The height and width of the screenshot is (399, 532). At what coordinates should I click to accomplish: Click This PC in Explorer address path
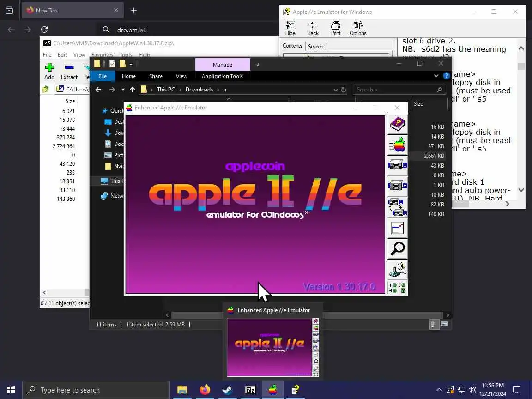click(166, 90)
